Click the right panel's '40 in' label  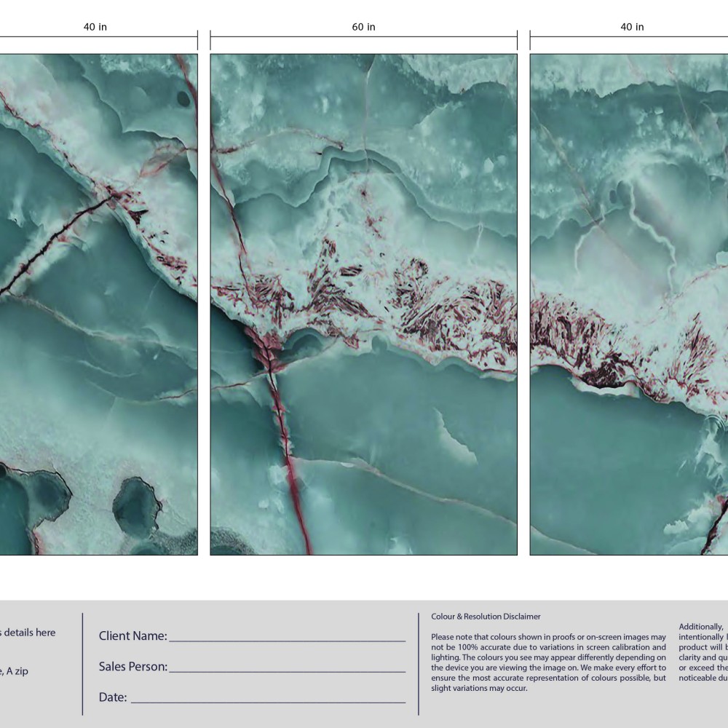pos(633,27)
